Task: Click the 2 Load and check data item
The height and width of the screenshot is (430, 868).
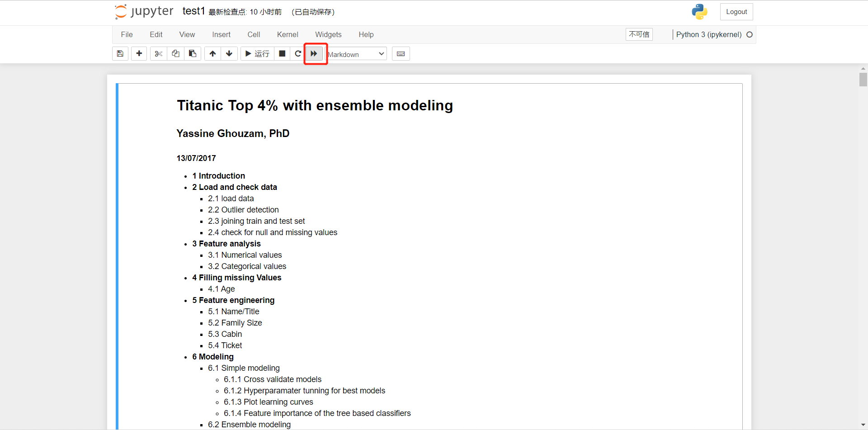Action: [x=235, y=187]
